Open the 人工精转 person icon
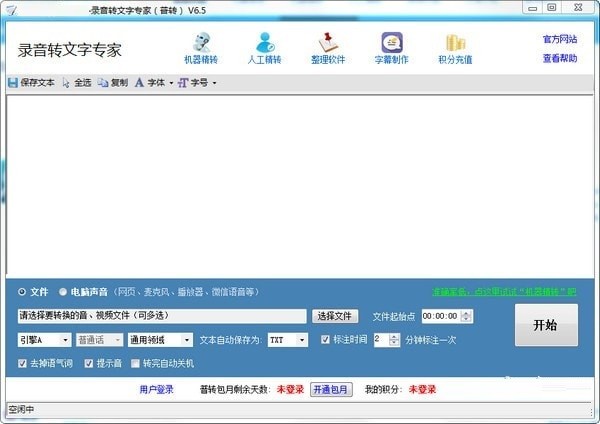This screenshot has height=424, width=600. 265,42
